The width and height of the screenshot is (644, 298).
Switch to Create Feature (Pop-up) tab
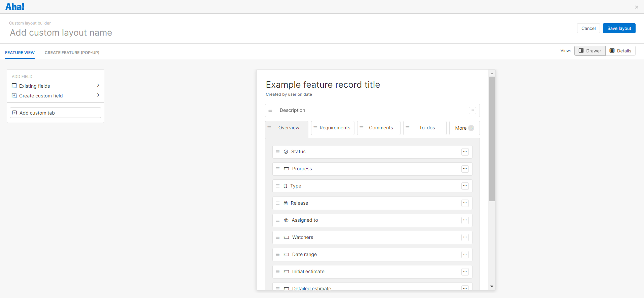(72, 53)
